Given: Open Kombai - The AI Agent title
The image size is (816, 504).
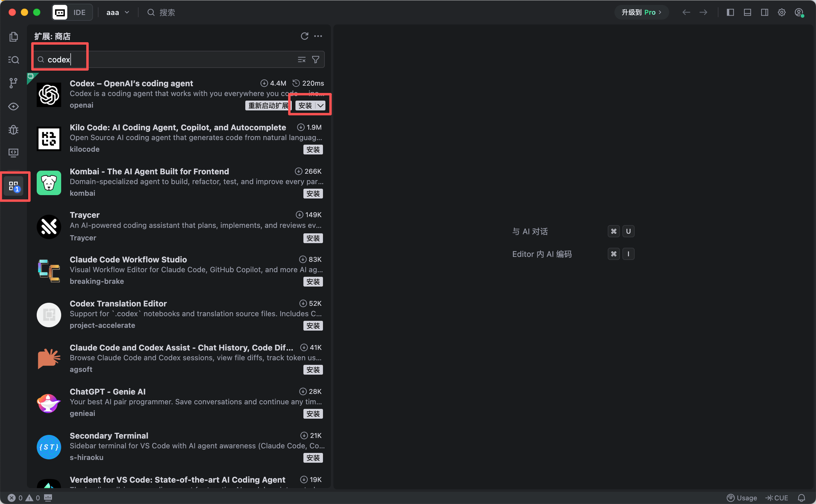Looking at the screenshot, I should click(x=149, y=171).
